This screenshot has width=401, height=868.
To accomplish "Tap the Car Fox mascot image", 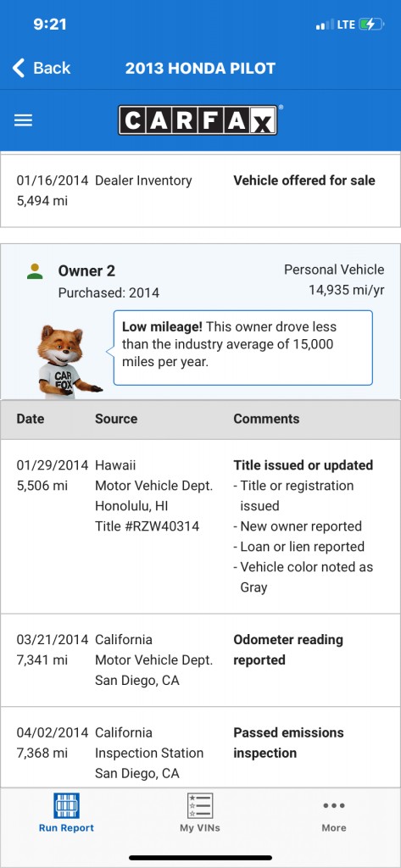I will click(x=65, y=361).
